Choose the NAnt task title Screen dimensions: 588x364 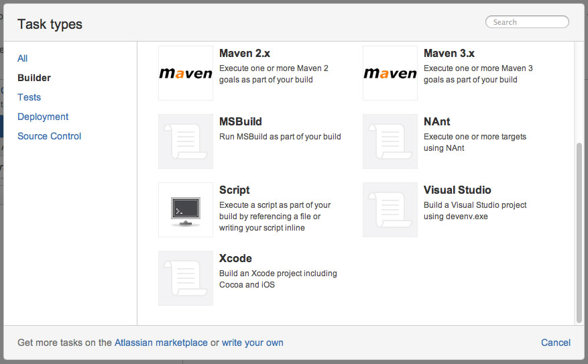(x=437, y=122)
